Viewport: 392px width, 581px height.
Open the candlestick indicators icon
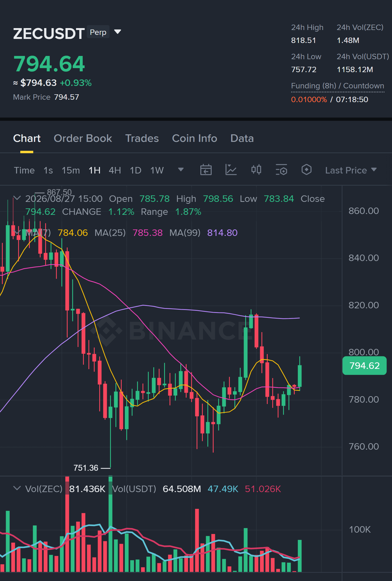[256, 170]
